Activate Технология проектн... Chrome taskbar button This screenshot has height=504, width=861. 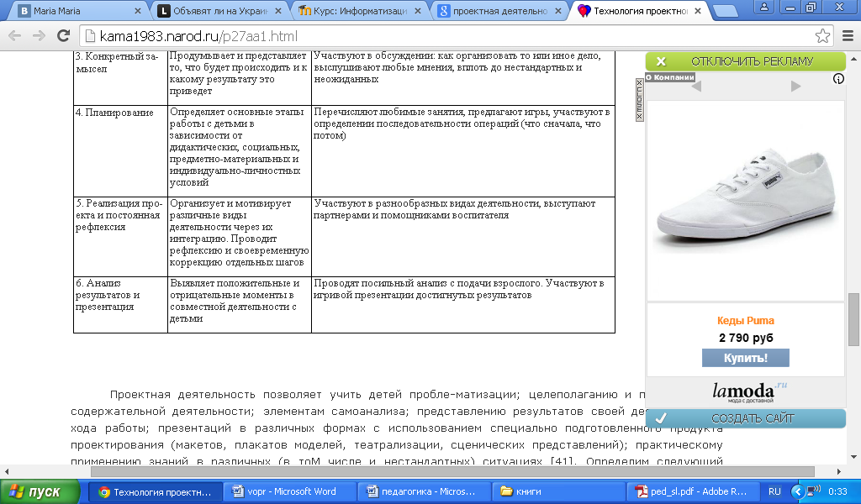coord(156,492)
